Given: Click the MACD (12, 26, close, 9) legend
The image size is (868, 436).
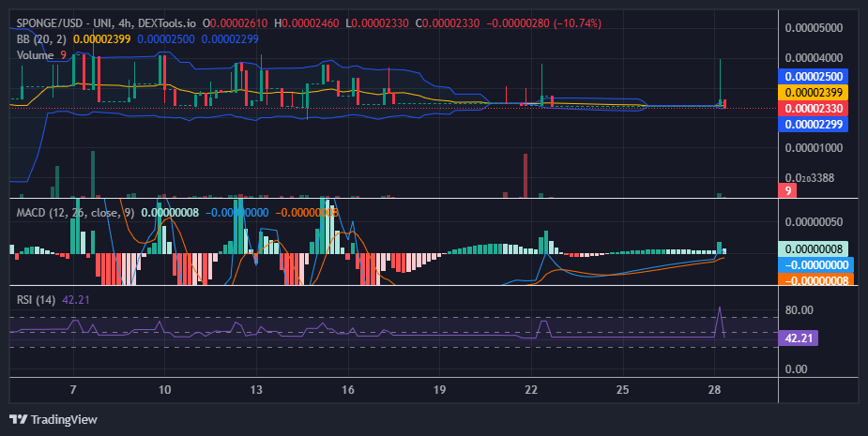Looking at the screenshot, I should tap(75, 213).
